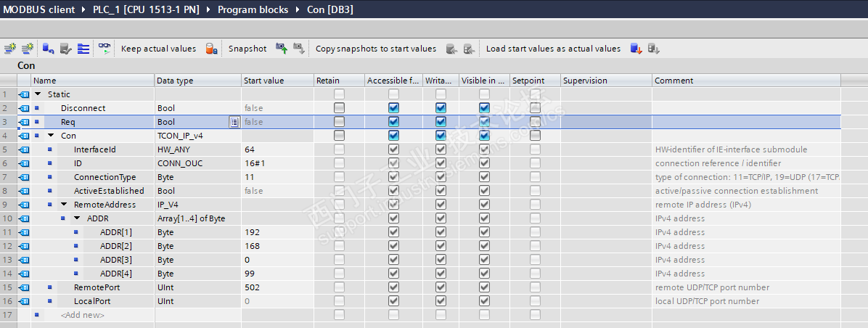The image size is (868, 328).
Task: Select the ConnectionType name cell
Action: click(x=105, y=177)
